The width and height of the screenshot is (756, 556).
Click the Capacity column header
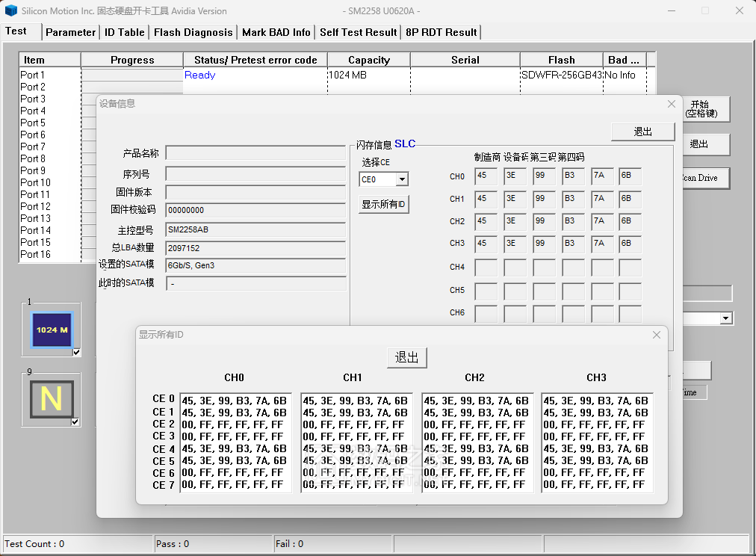pyautogui.click(x=369, y=60)
